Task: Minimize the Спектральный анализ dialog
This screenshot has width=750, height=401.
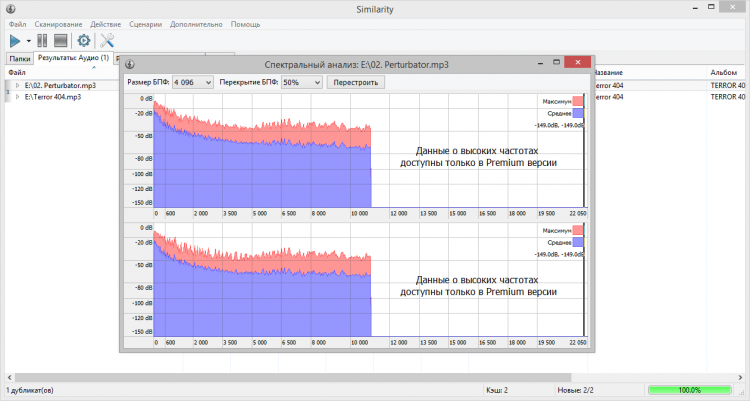Action: click(x=540, y=63)
